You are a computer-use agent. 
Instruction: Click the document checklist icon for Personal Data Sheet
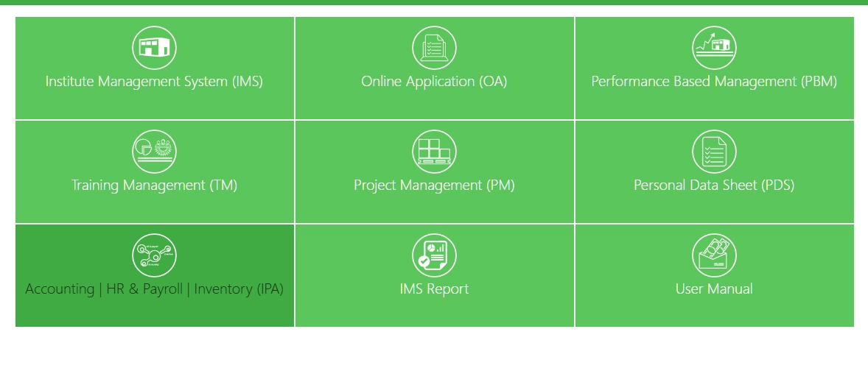714,152
